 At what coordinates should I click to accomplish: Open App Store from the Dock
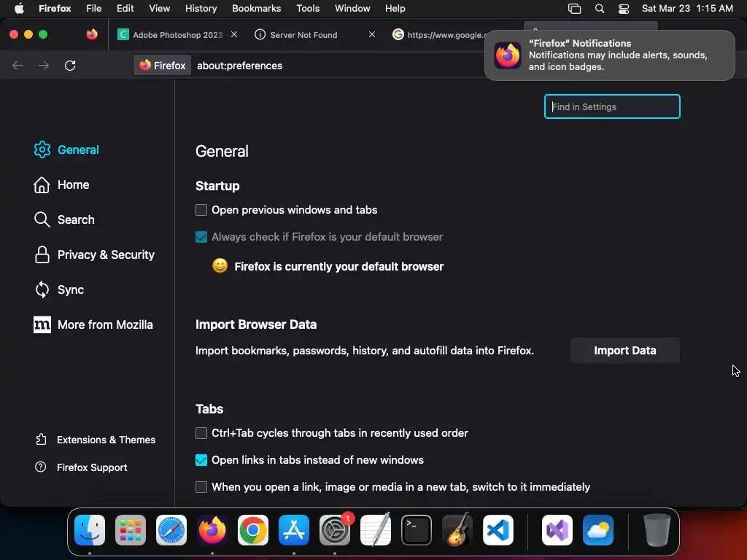pyautogui.click(x=294, y=530)
